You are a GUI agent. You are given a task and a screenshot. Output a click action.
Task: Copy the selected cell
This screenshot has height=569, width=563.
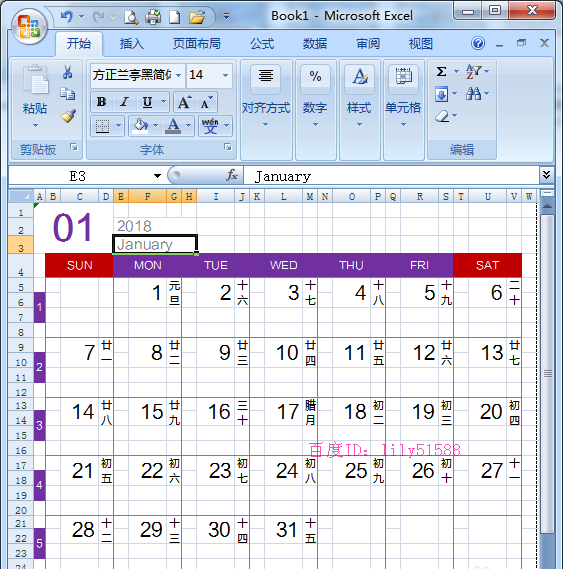[x=68, y=94]
